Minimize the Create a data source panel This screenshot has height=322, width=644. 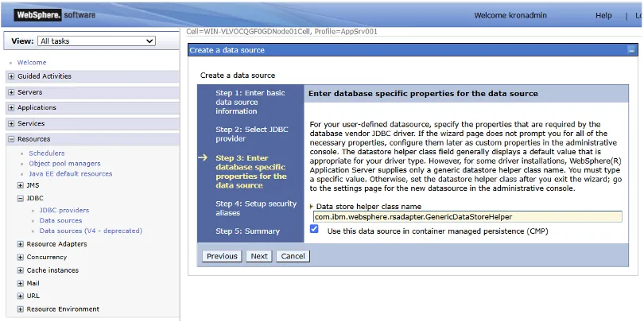point(630,50)
